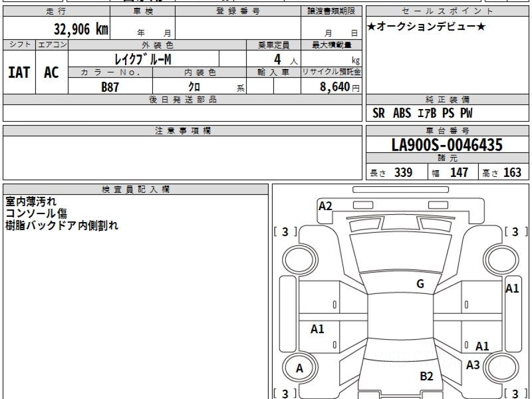Select the 登録番号 header
Screen dimensions: 532x399
pos(238,12)
